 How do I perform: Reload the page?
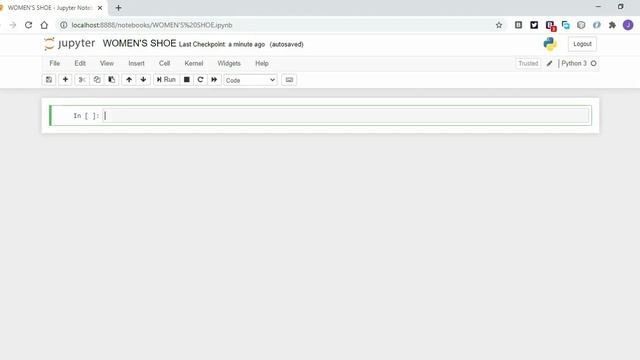[28, 25]
